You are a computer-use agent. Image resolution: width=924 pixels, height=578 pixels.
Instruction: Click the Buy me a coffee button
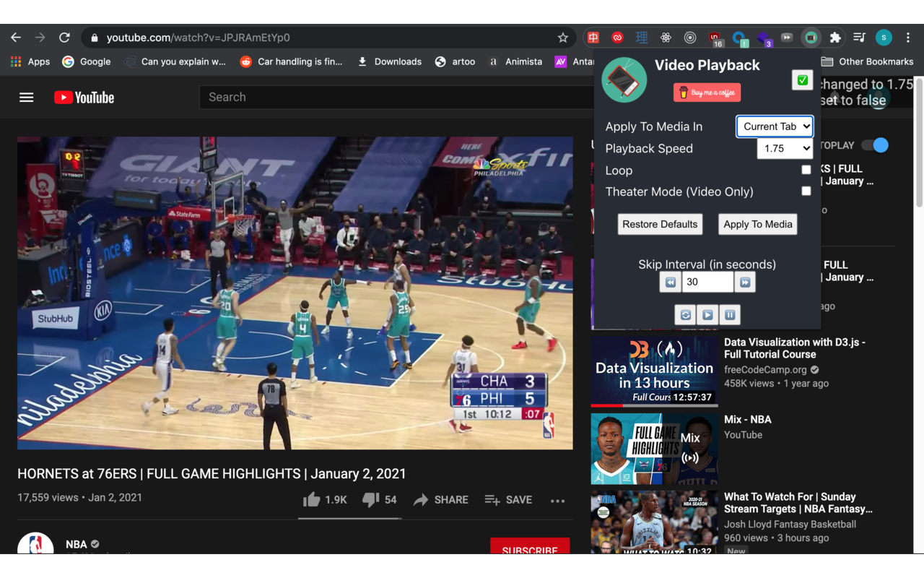coord(706,92)
